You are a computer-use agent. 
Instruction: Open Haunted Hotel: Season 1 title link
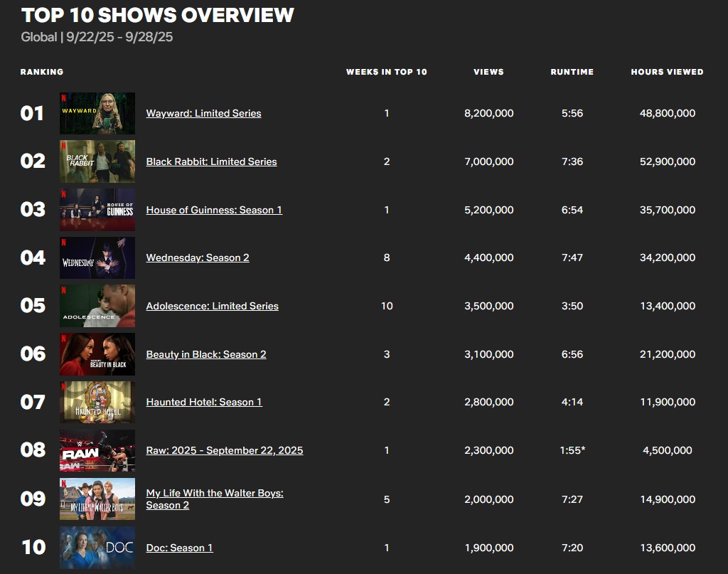click(204, 402)
